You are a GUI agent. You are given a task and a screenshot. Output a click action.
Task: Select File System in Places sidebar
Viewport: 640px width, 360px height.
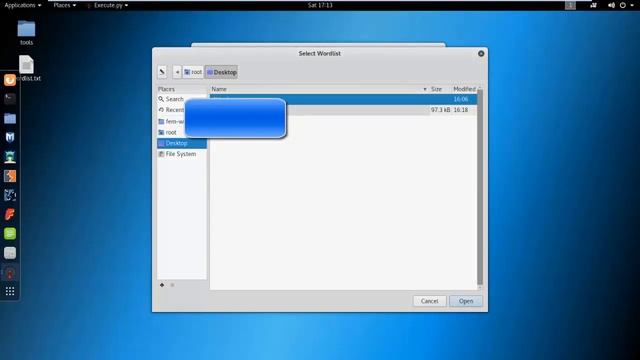click(182, 154)
